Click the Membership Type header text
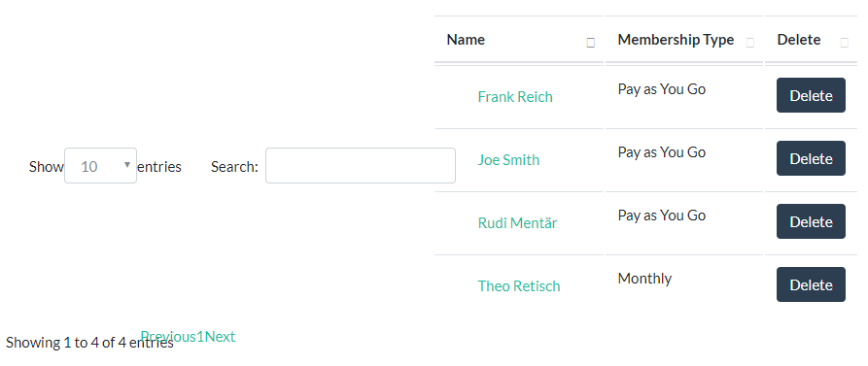This screenshot has height=366, width=868. pos(676,40)
